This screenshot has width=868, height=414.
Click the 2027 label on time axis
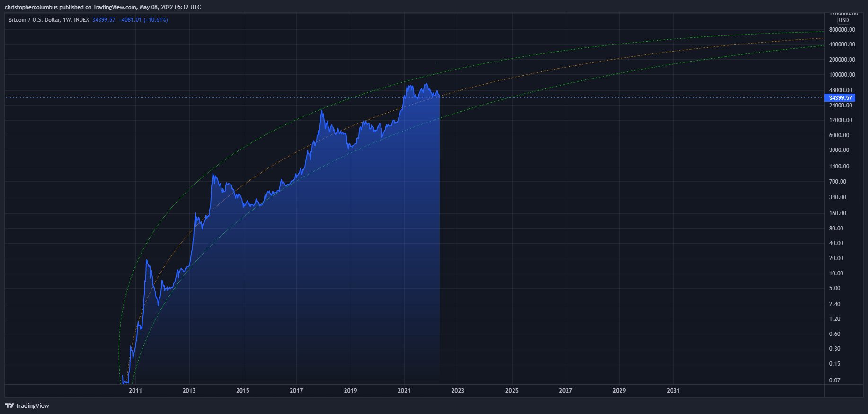tap(566, 391)
